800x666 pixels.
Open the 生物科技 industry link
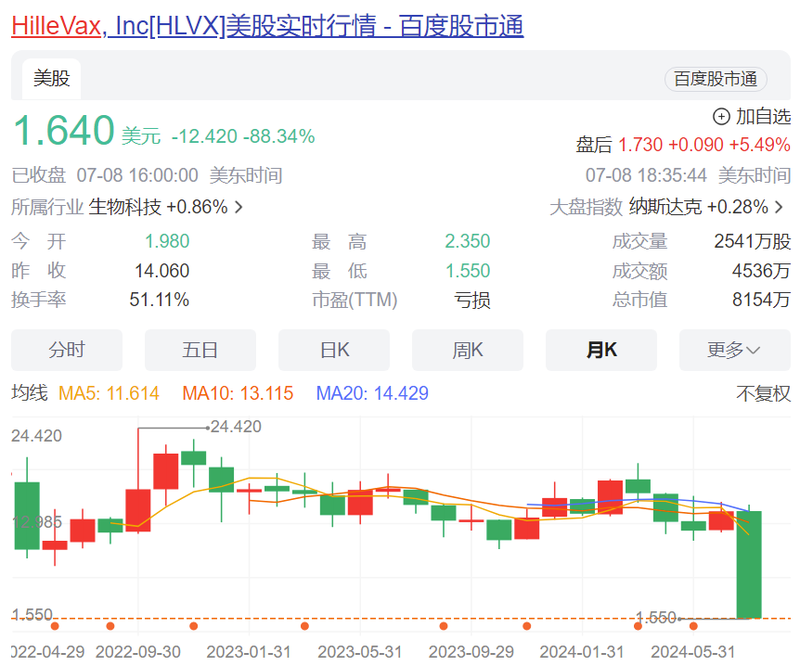tap(124, 207)
